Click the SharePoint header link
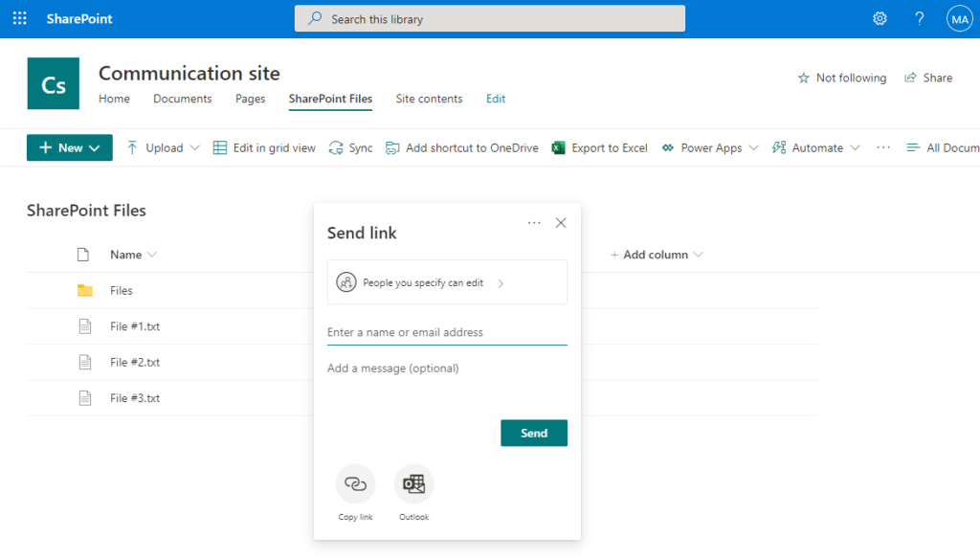The width and height of the screenshot is (980, 559). click(x=79, y=19)
